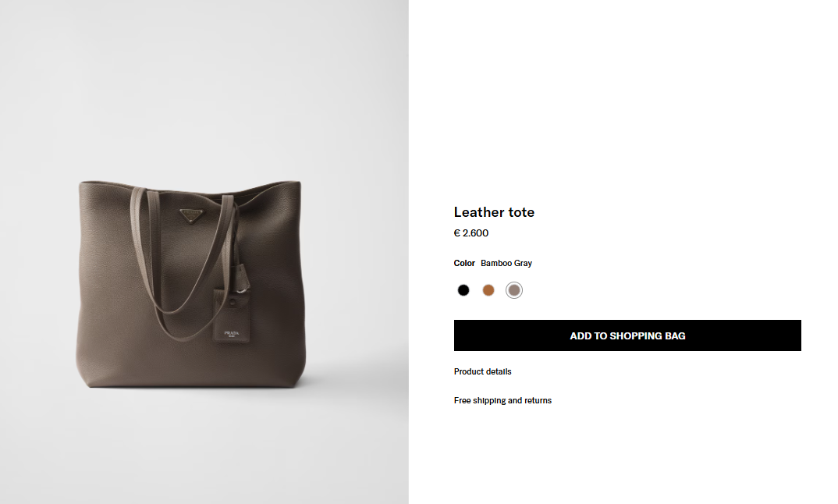Screen dimensions: 838x504
Task: Click the Bamboo Gray color name label
Action: (506, 263)
